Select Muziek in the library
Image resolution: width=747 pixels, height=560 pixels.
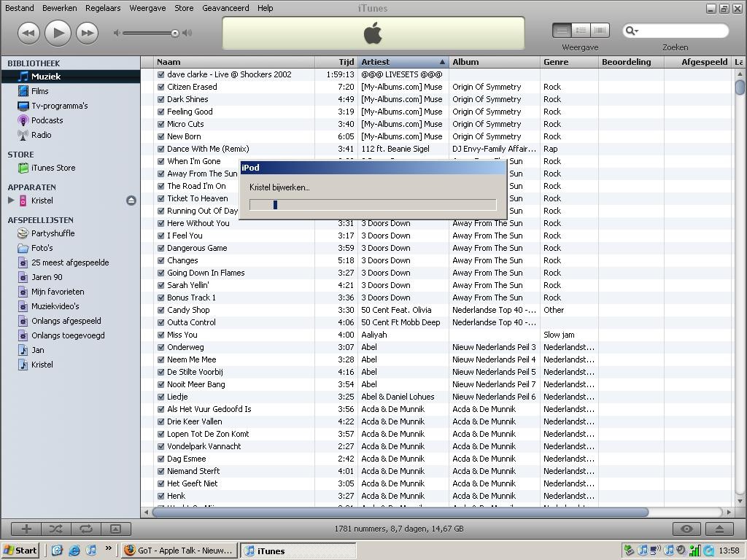point(71,76)
